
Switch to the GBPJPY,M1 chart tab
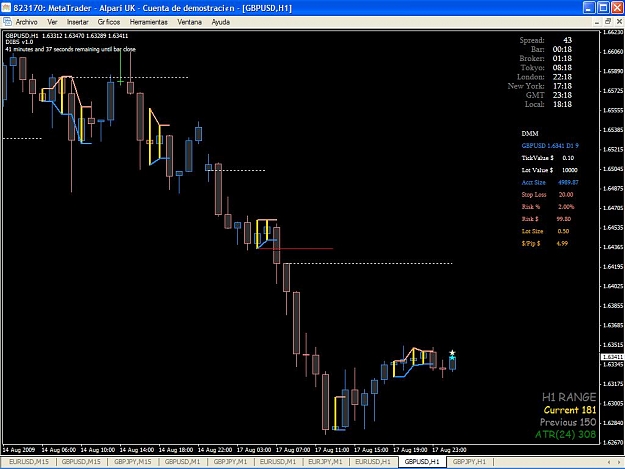point(230,462)
